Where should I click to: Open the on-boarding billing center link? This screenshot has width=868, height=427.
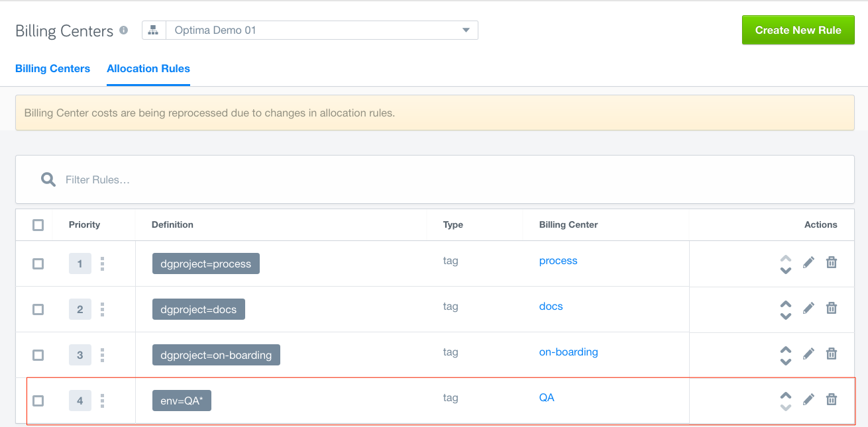click(x=569, y=352)
